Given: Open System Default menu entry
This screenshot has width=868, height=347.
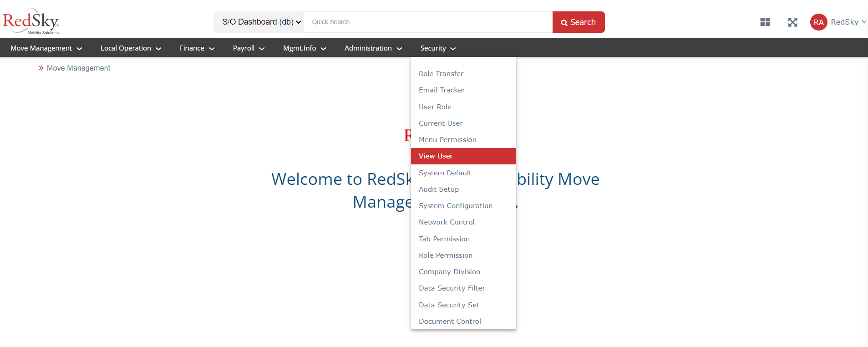Looking at the screenshot, I should (x=463, y=173).
